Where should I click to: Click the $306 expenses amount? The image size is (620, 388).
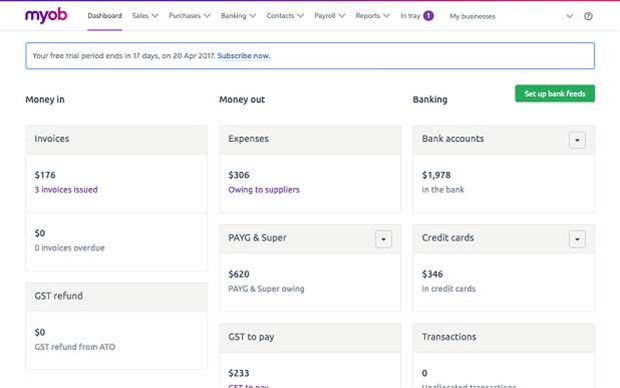pos(239,175)
